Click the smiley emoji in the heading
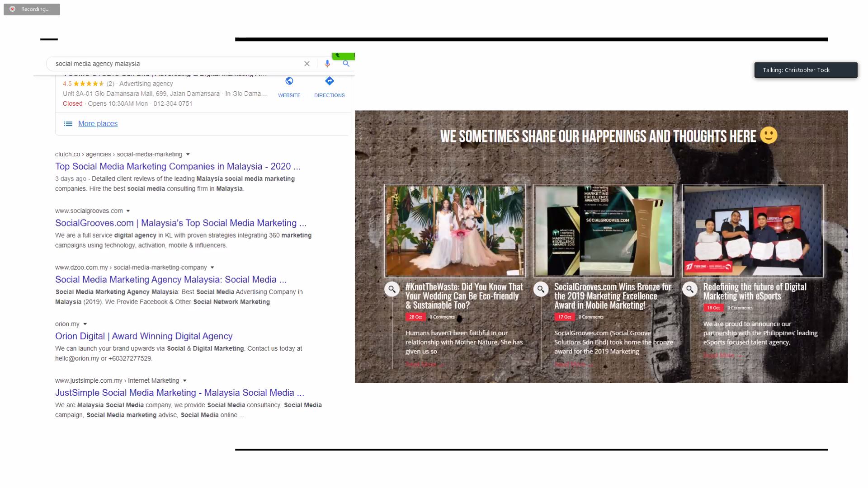Viewport: 868px width, 488px height. [769, 135]
